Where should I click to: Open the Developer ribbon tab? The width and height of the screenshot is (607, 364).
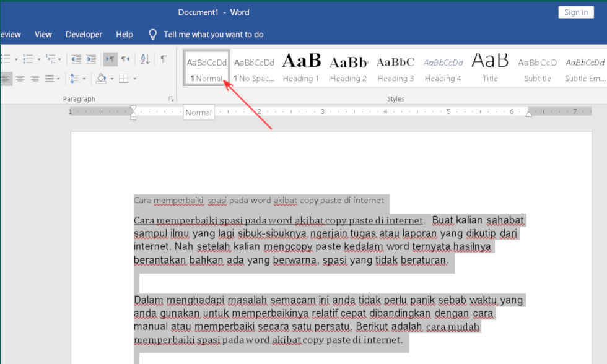pos(84,35)
